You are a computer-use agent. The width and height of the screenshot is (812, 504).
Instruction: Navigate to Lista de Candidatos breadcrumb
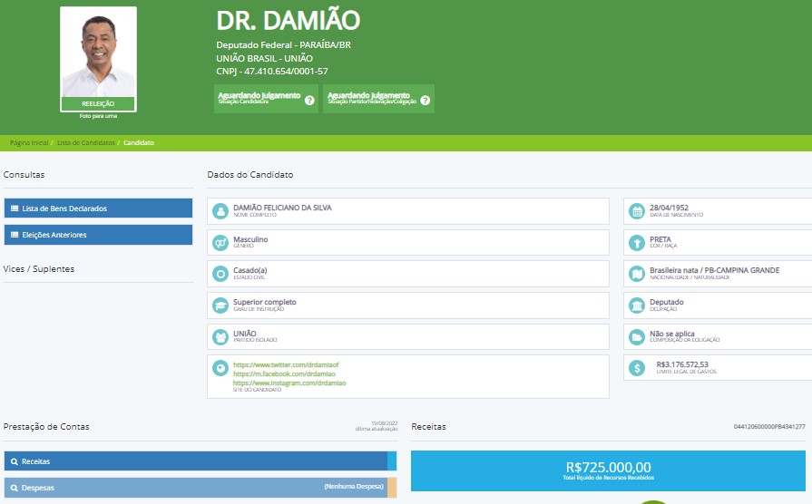click(86, 143)
